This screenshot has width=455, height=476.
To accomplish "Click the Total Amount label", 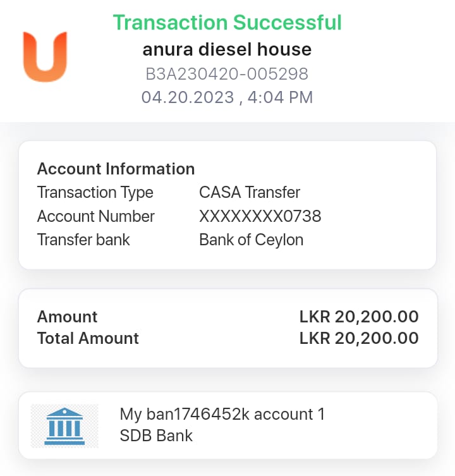I will coord(88,338).
